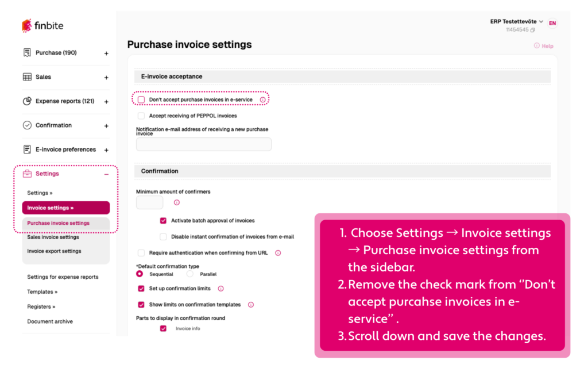
Task: Click the finbite logo
Action: pyautogui.click(x=43, y=26)
